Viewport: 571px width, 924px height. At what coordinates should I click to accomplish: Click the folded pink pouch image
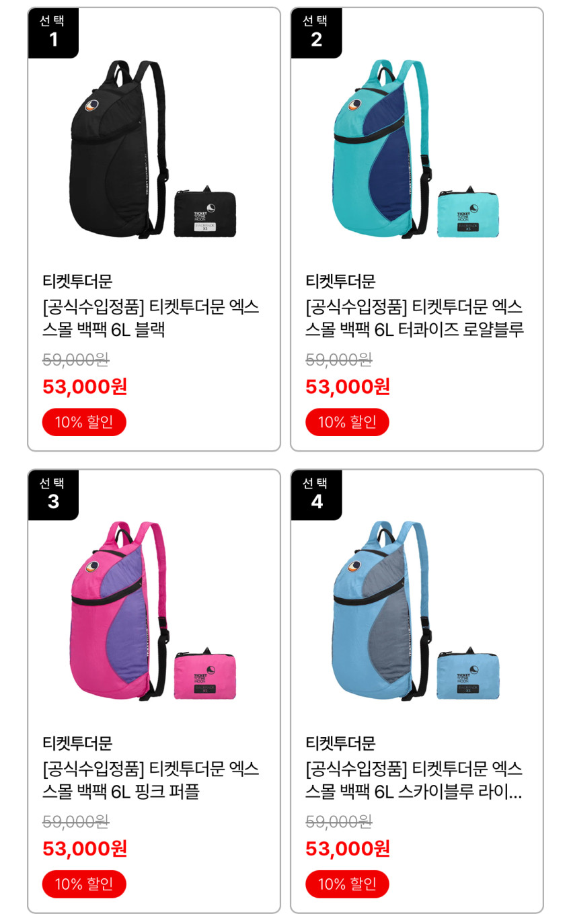point(205,673)
